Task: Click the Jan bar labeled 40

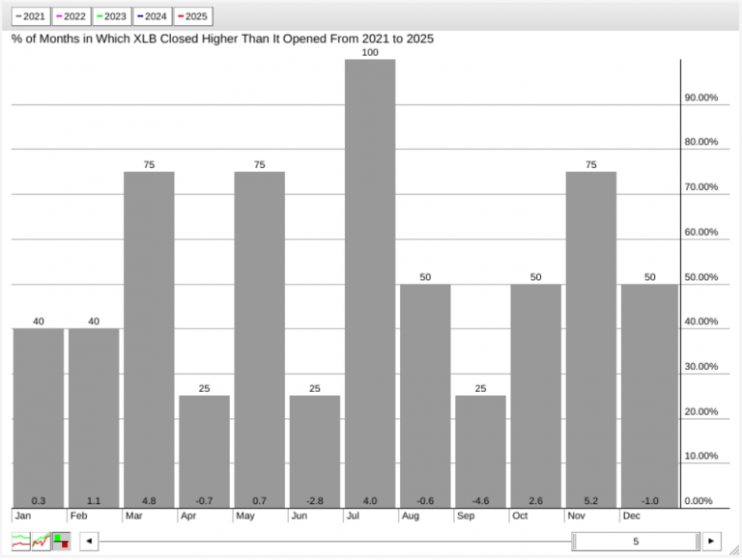Action: pyautogui.click(x=39, y=419)
